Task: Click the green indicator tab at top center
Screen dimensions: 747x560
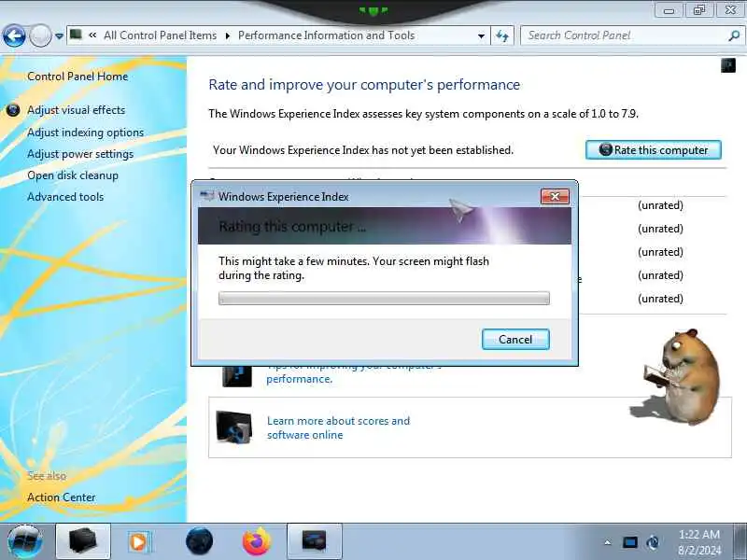Action: (x=373, y=9)
